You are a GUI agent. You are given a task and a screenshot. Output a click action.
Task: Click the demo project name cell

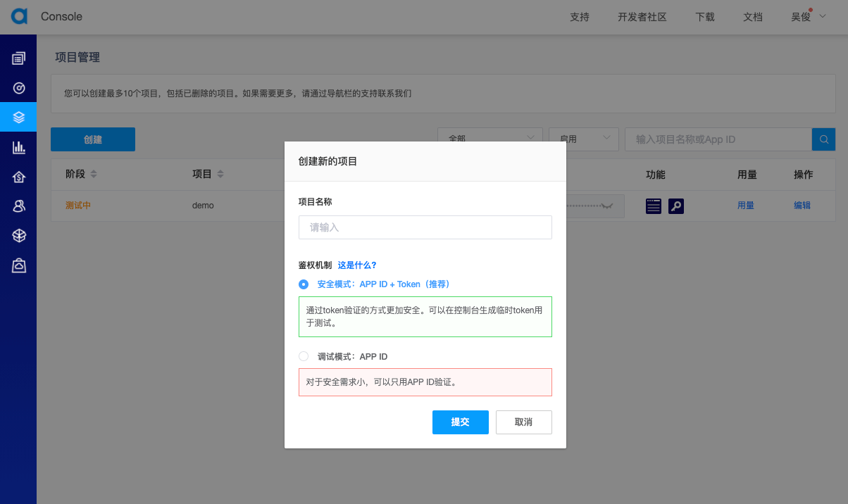[x=203, y=206]
